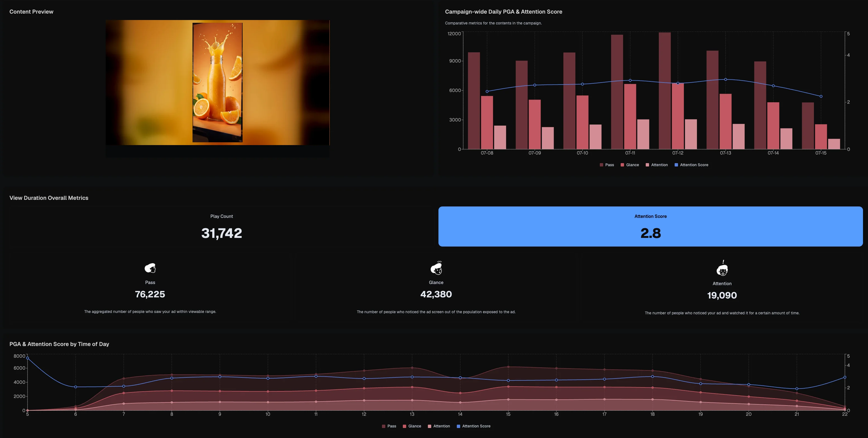Click the 07-13 attention score line point
Viewport: 868px width, 438px height.
(726, 79)
